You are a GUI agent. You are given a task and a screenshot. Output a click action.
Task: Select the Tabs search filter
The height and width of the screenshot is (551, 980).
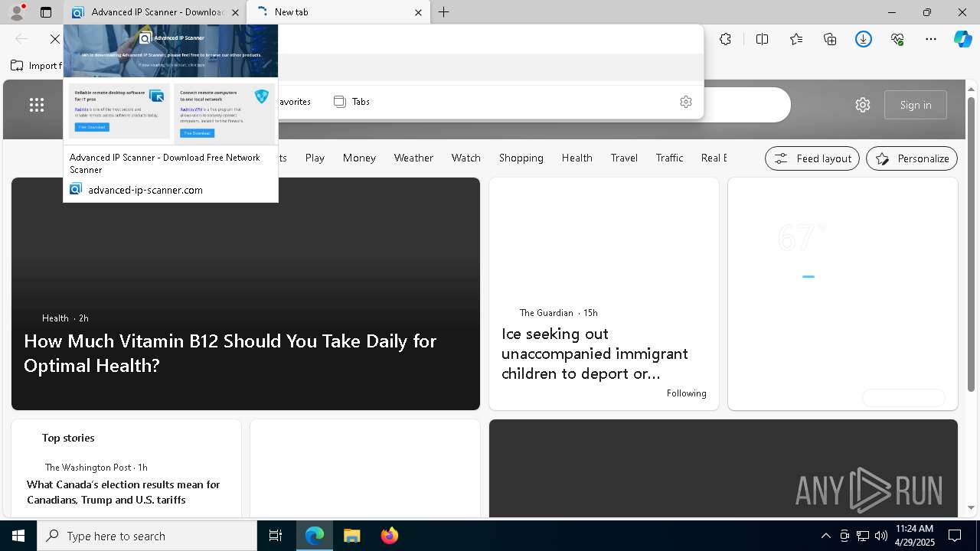pos(352,102)
